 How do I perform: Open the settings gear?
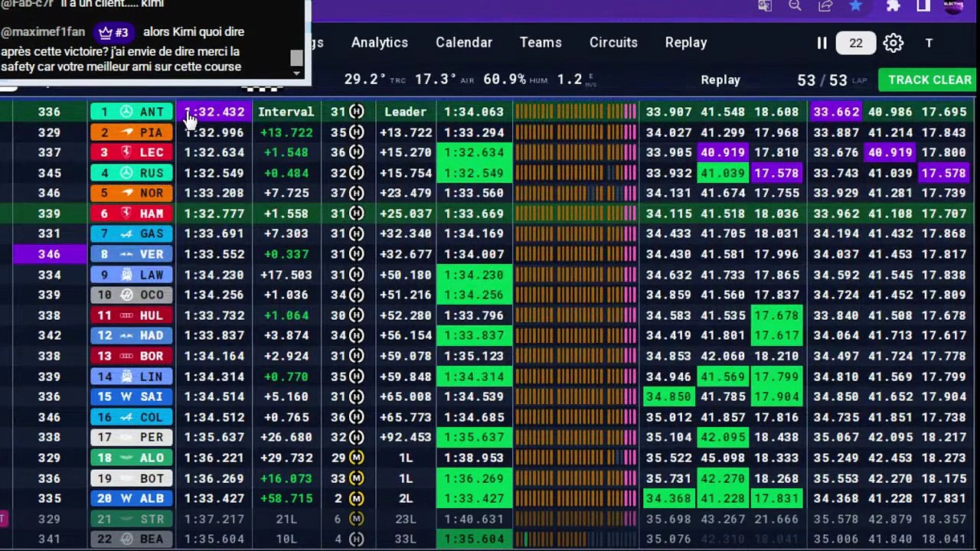[893, 43]
